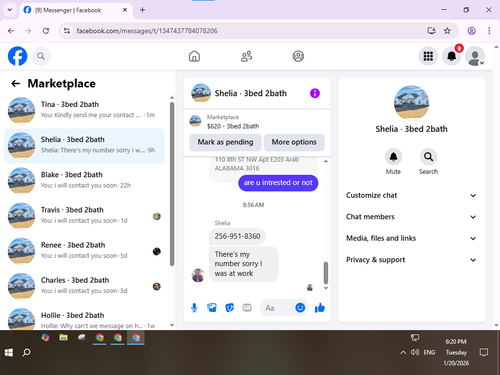500x375 pixels.
Task: Choose a GIF icon in composer
Action: (x=247, y=308)
